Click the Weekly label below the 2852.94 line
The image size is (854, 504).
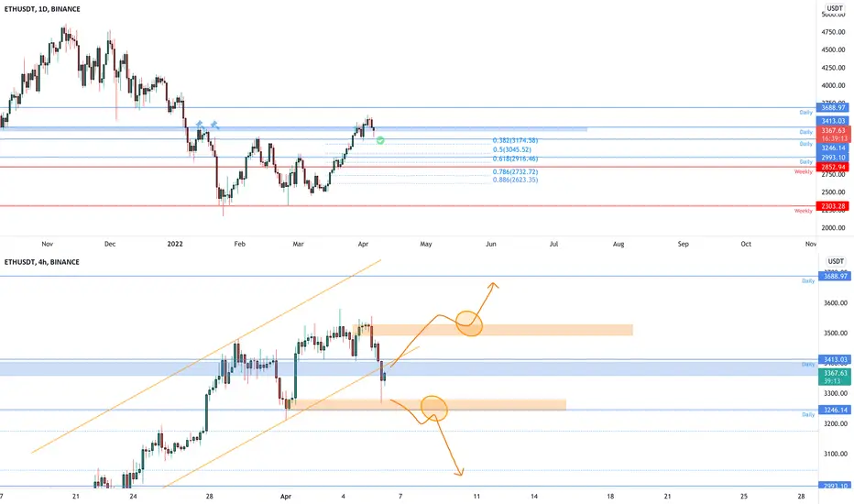[804, 171]
